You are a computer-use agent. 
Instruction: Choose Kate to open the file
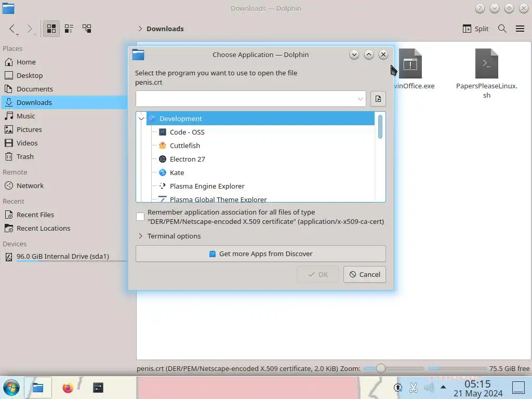tap(177, 172)
